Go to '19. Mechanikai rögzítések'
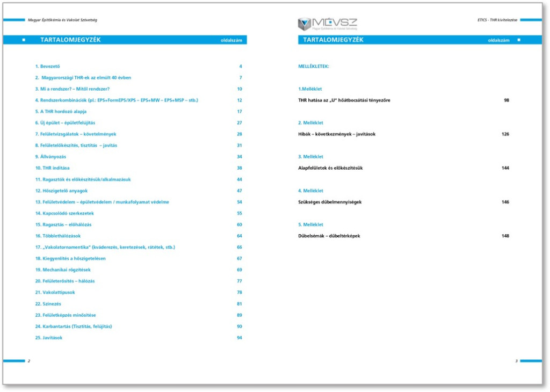 tap(63, 270)
